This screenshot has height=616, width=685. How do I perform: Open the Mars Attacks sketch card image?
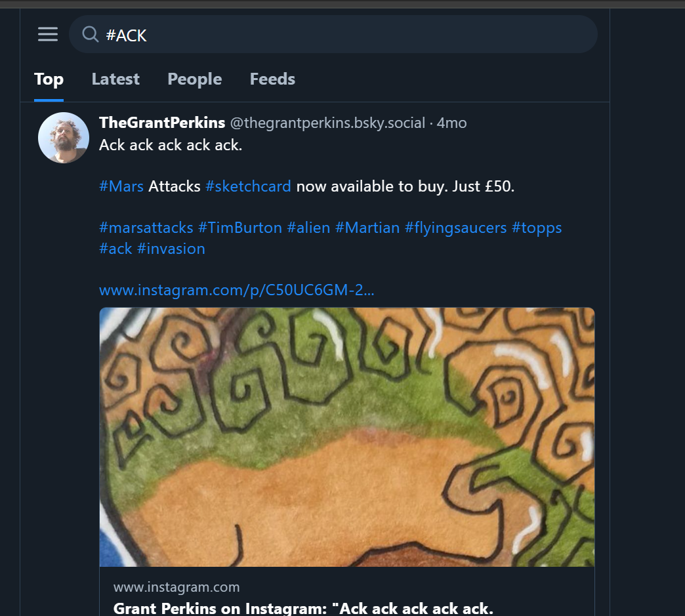346,436
